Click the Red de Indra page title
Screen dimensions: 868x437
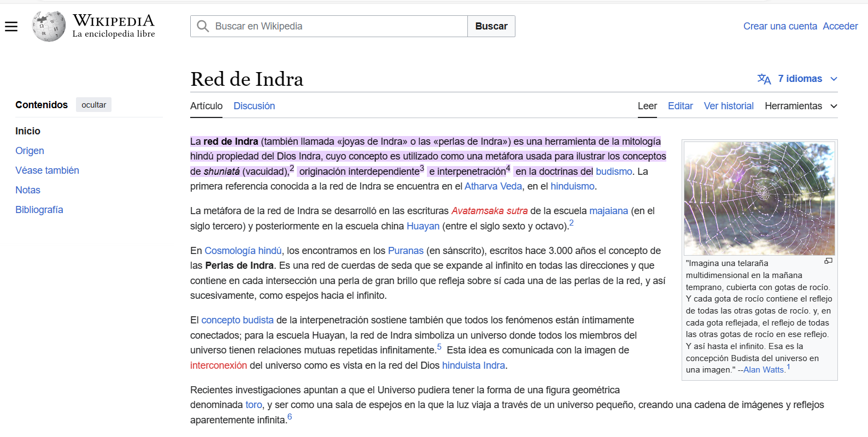click(x=247, y=79)
